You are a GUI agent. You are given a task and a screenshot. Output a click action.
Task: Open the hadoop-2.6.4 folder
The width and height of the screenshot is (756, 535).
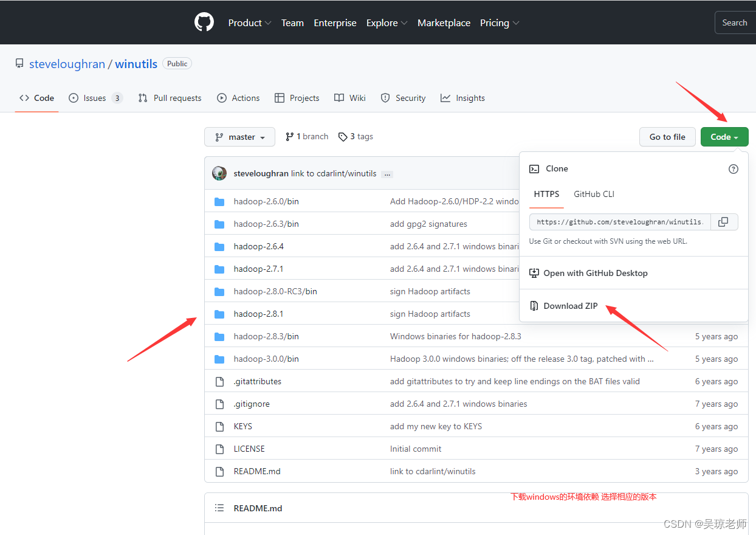[x=259, y=246]
